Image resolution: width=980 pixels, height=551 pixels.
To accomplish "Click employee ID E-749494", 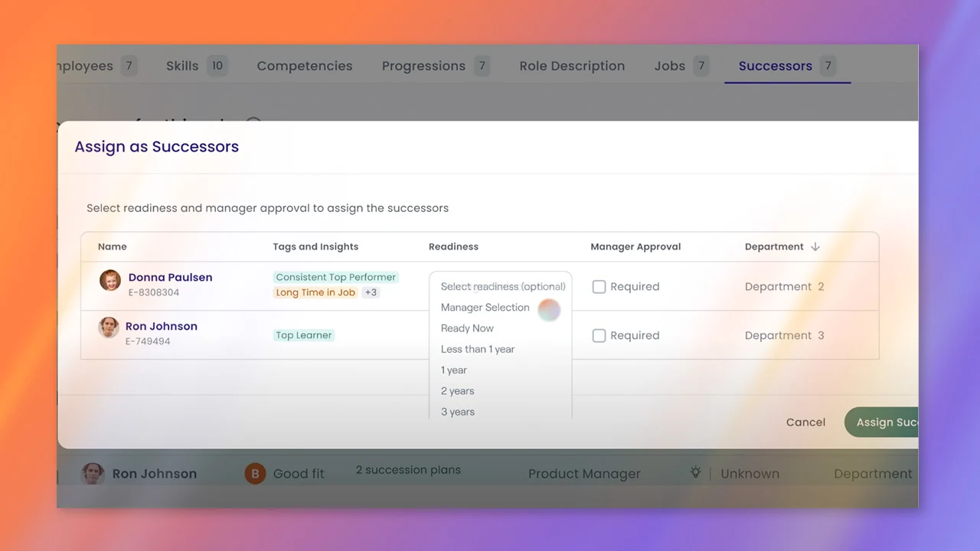I will tap(148, 341).
